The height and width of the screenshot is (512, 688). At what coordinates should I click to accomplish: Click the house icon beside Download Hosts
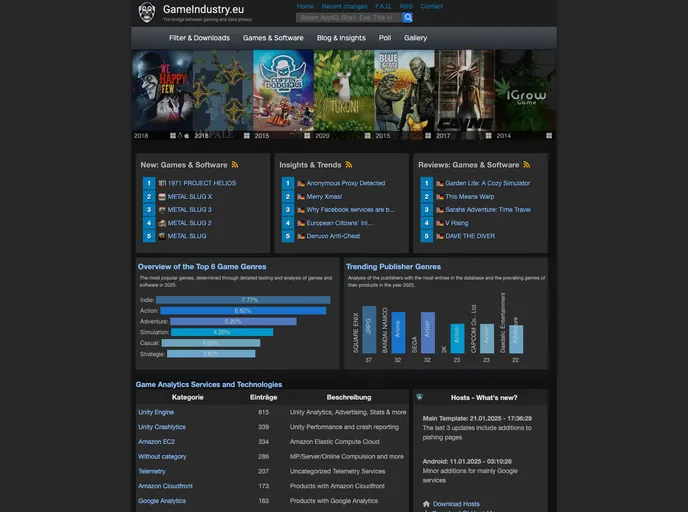point(426,504)
